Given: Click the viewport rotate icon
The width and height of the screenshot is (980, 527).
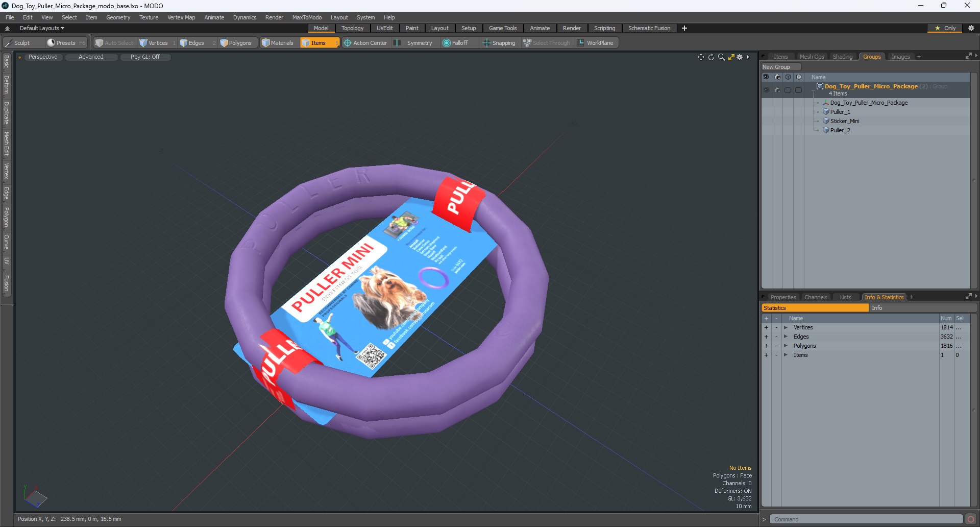Looking at the screenshot, I should (x=711, y=57).
